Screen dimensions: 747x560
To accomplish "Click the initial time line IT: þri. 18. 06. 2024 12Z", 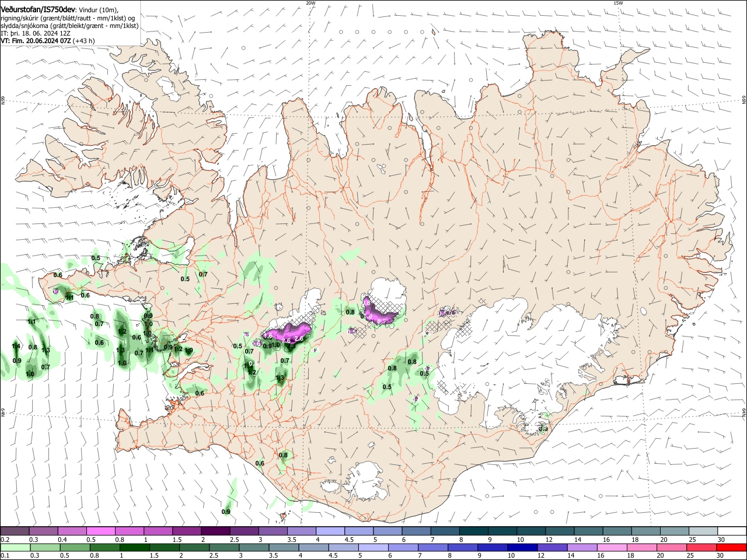I will 36,33.
